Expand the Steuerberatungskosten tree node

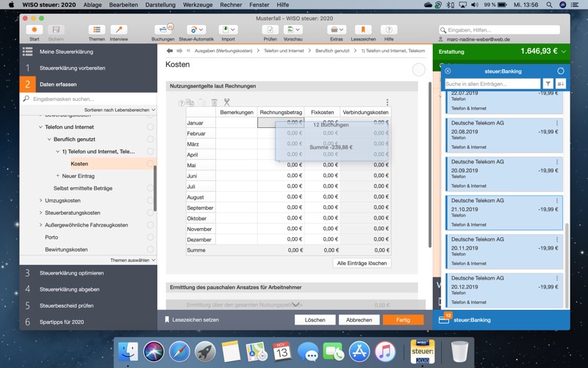[40, 213]
